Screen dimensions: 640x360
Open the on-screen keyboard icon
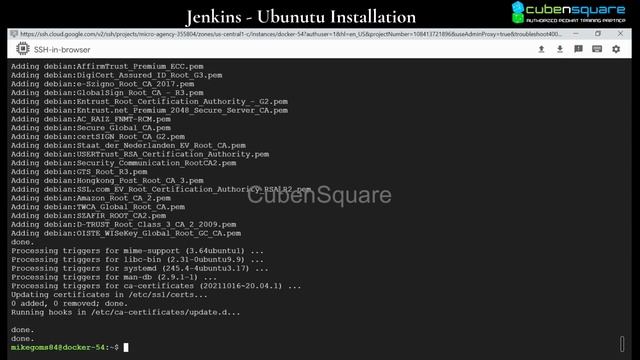pos(597,49)
